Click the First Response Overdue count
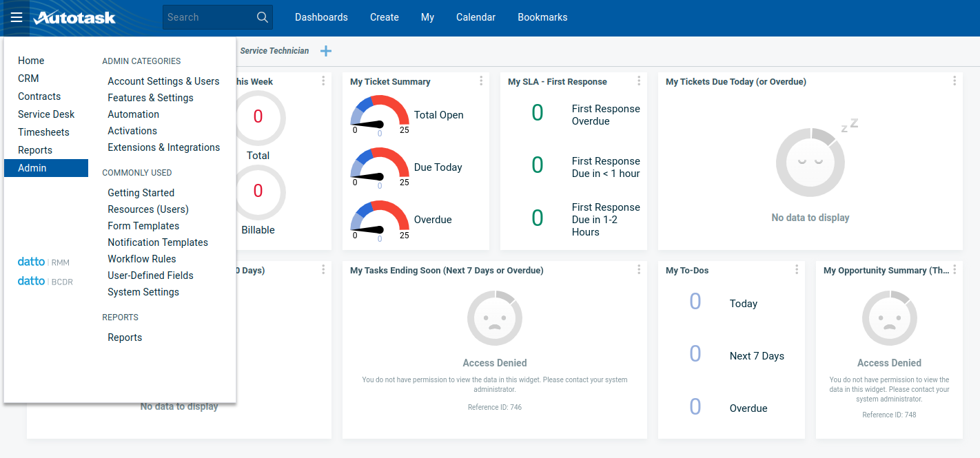The width and height of the screenshot is (980, 458). pyautogui.click(x=538, y=113)
